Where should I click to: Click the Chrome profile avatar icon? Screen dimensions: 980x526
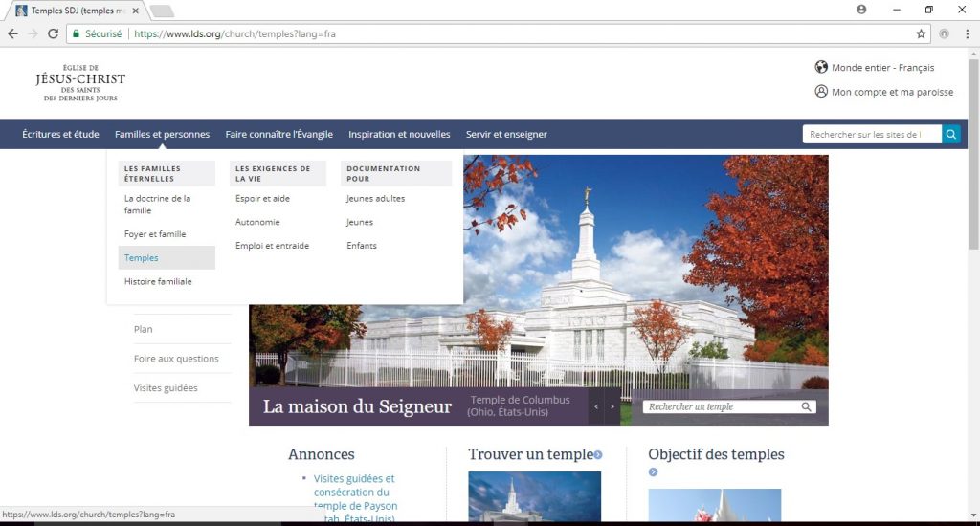(861, 10)
